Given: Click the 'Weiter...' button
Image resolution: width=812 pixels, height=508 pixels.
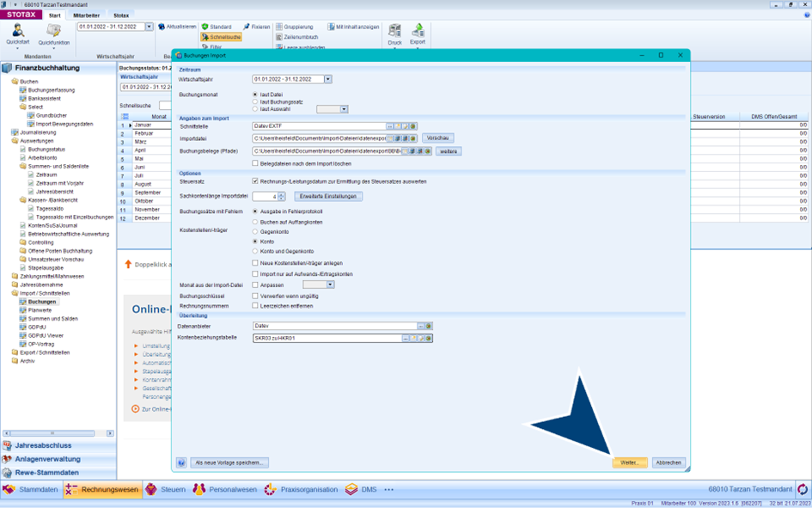Looking at the screenshot, I should point(629,462).
